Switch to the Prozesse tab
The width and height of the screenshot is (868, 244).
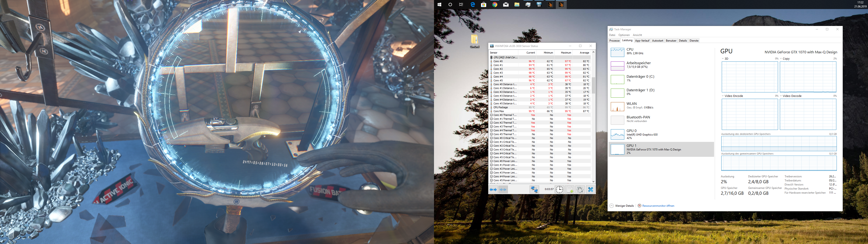coord(614,41)
